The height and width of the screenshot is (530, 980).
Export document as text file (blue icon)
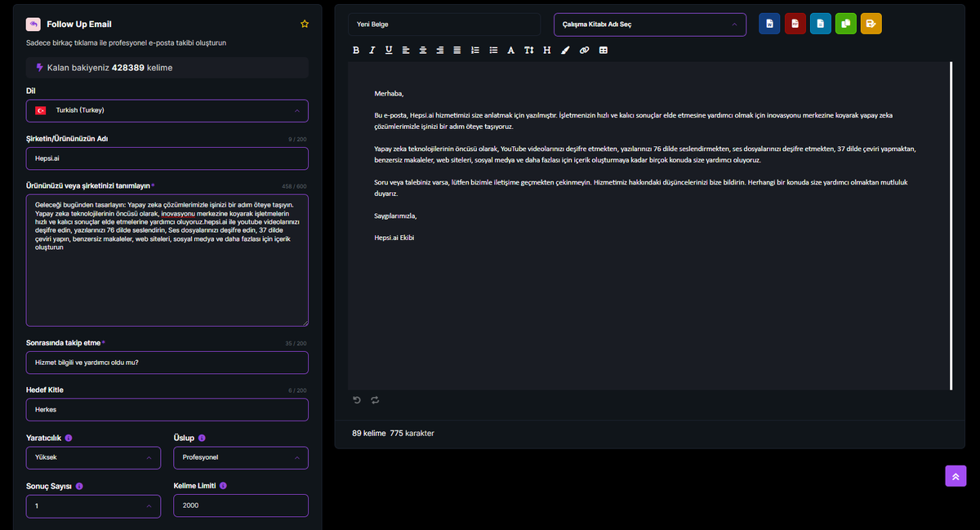tap(821, 24)
